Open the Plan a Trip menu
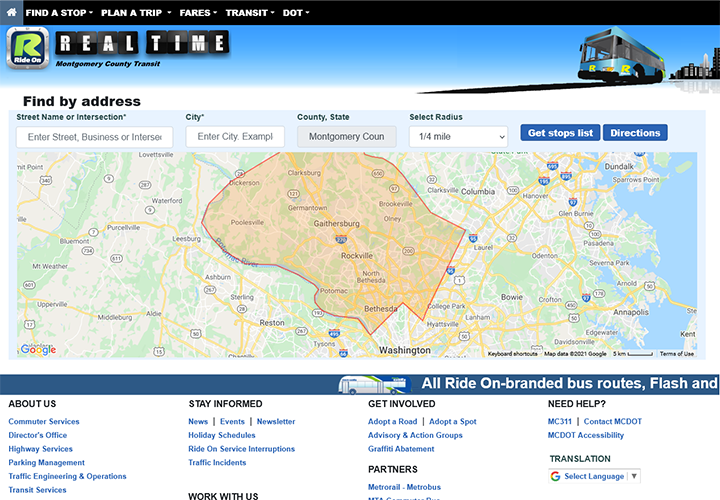This screenshot has width=720, height=500. (136, 13)
